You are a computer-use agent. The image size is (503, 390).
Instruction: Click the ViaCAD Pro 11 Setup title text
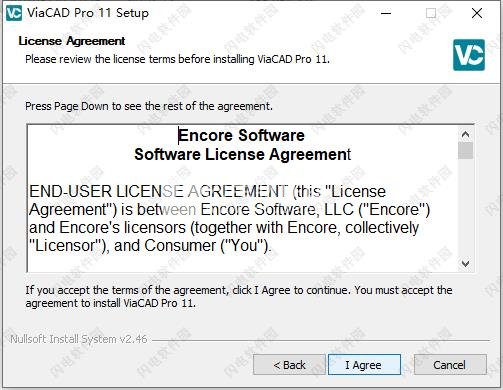[x=88, y=13]
